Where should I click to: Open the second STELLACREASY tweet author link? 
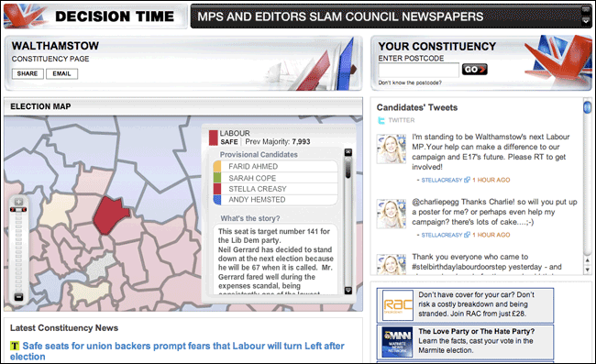442,236
